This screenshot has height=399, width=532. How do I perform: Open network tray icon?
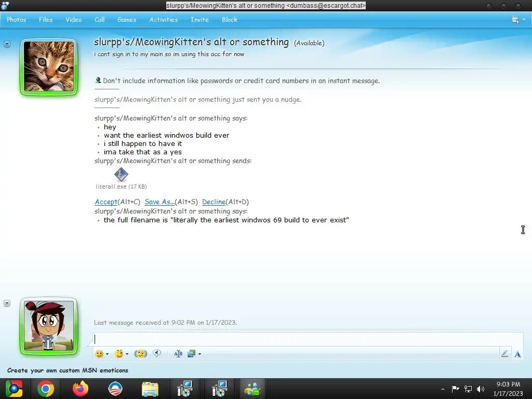click(x=468, y=389)
